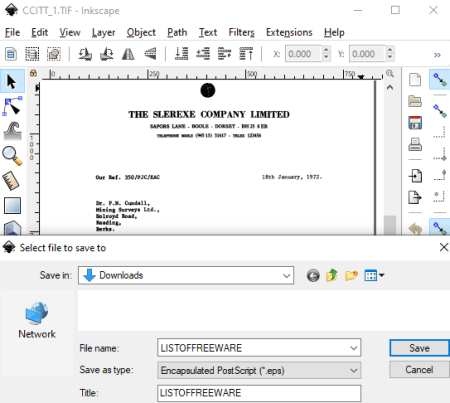Viewport: 450px width, 403px height.
Task: Toggle snap bounding boxes button
Action: 440,111
